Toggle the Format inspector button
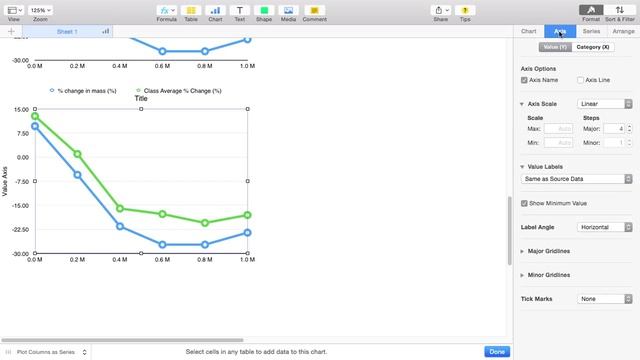640x360 pixels. (591, 10)
